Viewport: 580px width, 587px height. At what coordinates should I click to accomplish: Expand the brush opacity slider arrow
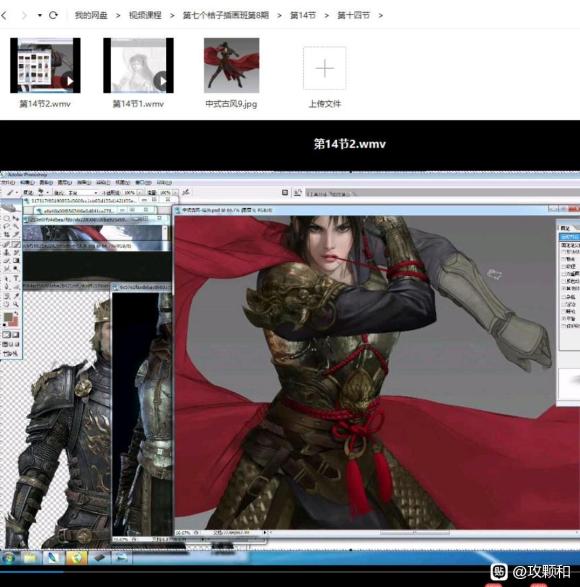tap(139, 193)
